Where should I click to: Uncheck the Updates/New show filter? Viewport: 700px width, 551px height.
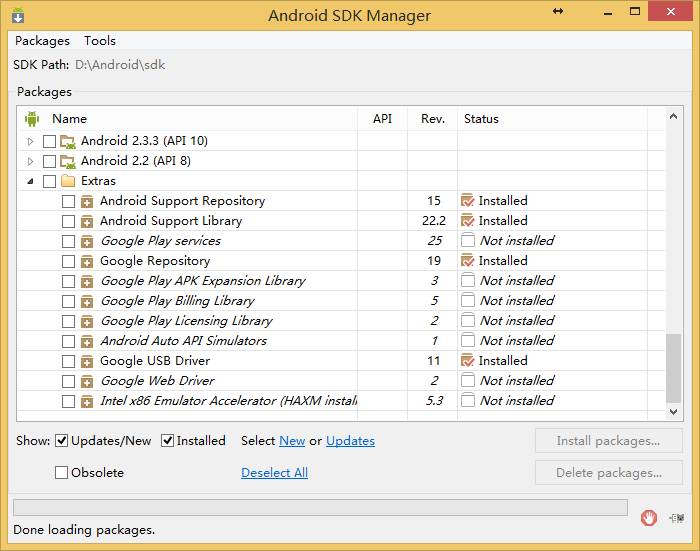(x=61, y=441)
